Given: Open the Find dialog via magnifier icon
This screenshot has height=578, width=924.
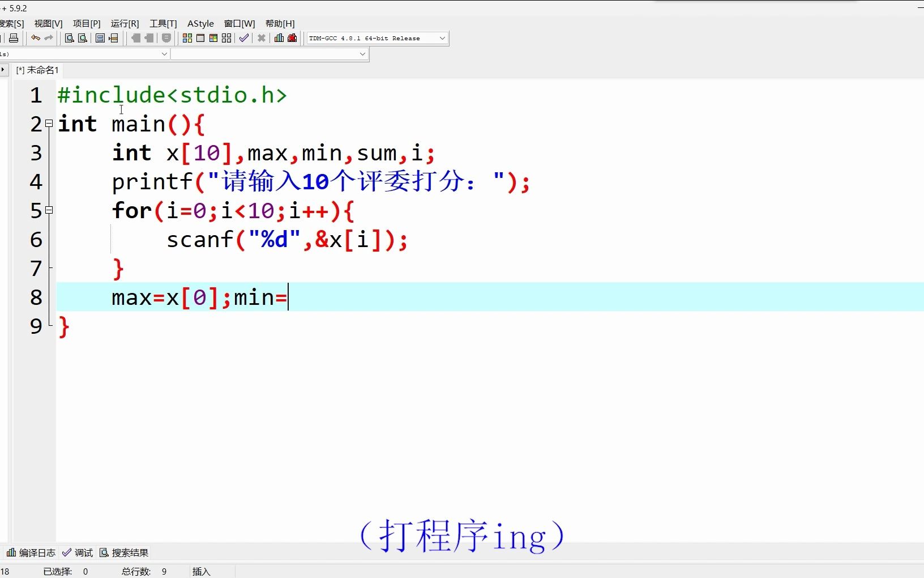Looking at the screenshot, I should tap(69, 38).
